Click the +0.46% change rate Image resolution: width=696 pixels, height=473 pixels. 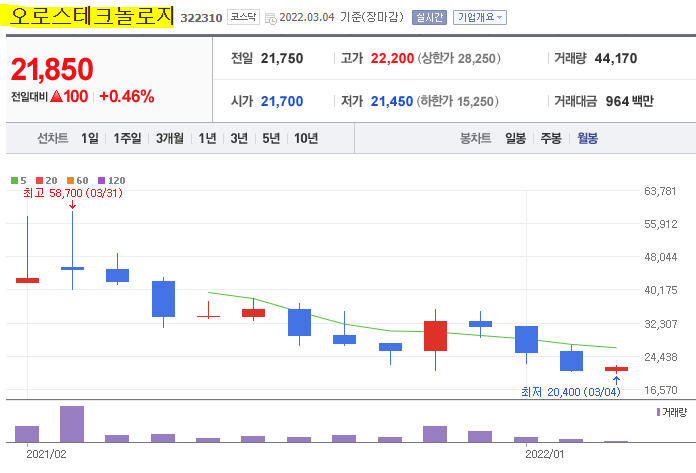tap(127, 96)
